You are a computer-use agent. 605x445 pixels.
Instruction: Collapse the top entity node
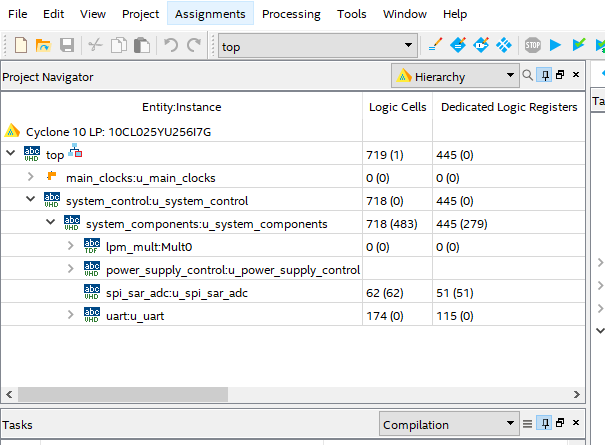point(11,153)
